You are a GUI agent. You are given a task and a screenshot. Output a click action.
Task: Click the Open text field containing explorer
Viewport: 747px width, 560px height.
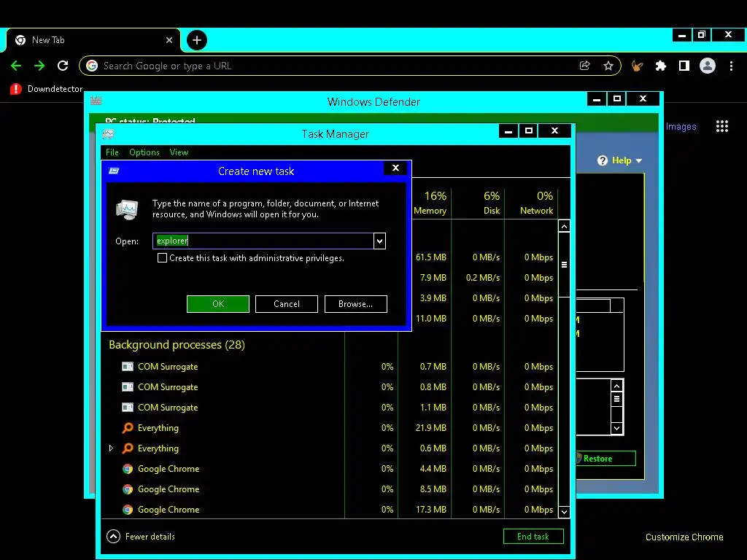[x=263, y=241]
